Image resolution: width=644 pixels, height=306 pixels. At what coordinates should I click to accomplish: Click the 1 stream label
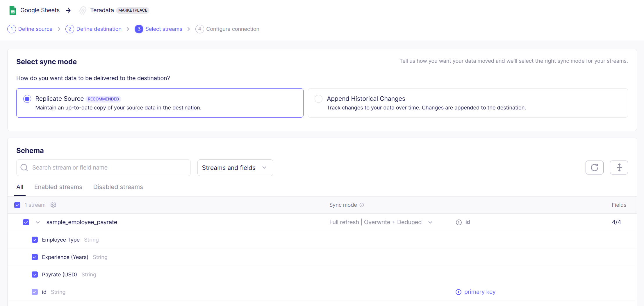pos(35,205)
